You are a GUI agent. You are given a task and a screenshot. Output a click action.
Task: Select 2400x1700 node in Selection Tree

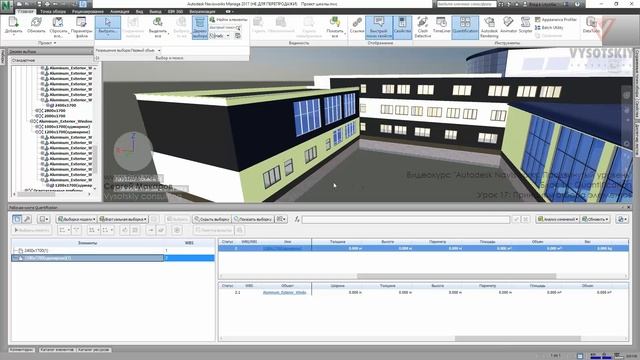(65, 105)
